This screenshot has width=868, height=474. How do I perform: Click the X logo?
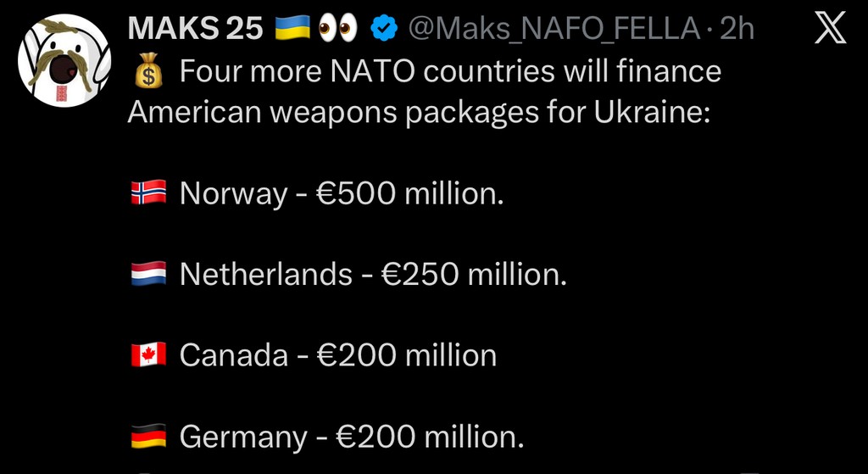click(830, 31)
